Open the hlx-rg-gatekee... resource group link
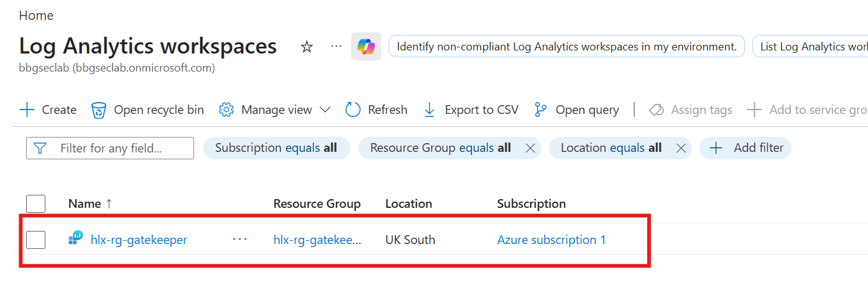The width and height of the screenshot is (868, 290). point(317,240)
